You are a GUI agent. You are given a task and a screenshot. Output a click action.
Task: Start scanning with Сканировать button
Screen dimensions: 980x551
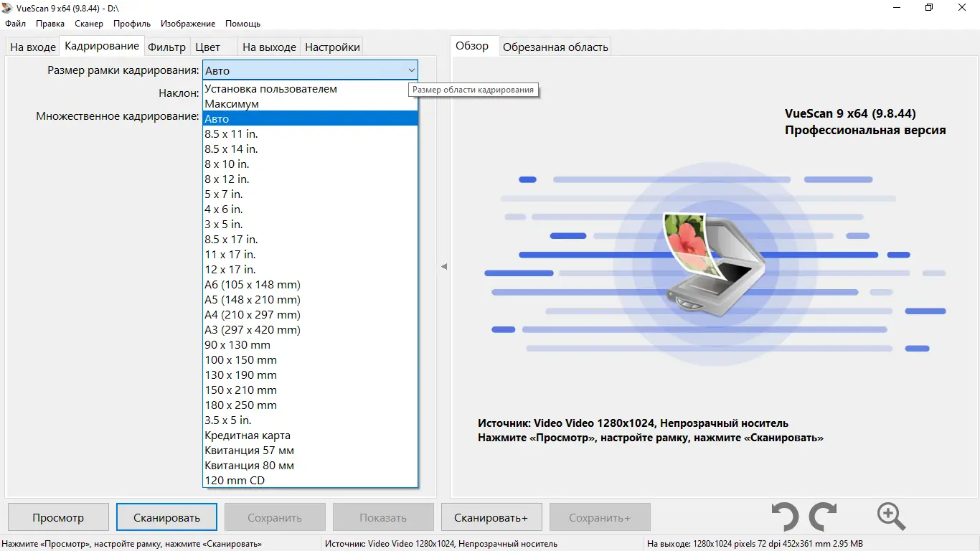coord(166,517)
